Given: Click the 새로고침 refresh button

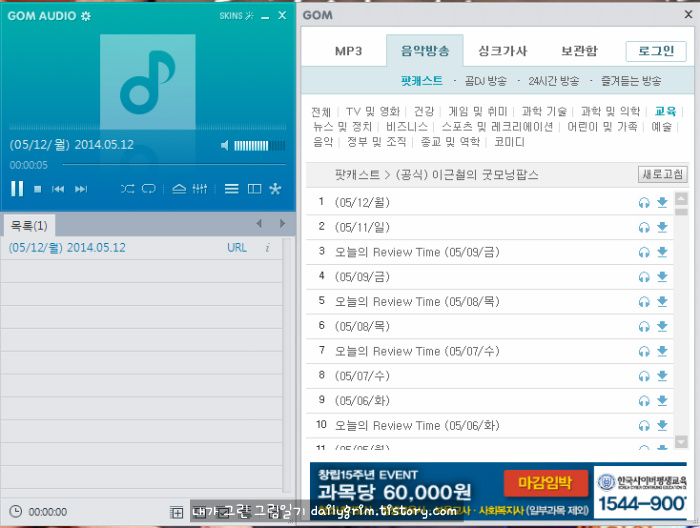Looking at the screenshot, I should tap(662, 174).
